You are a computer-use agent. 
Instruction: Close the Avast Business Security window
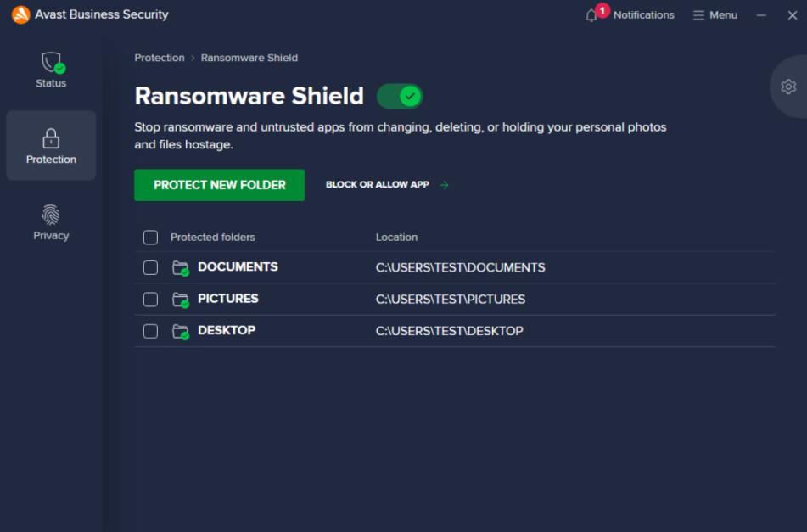[x=792, y=15]
